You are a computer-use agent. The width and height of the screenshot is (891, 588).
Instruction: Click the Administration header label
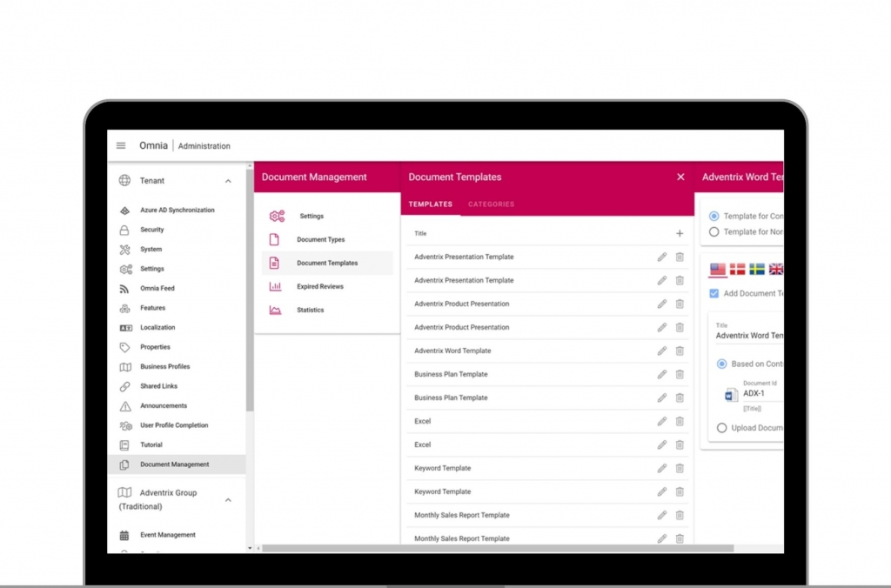(204, 146)
